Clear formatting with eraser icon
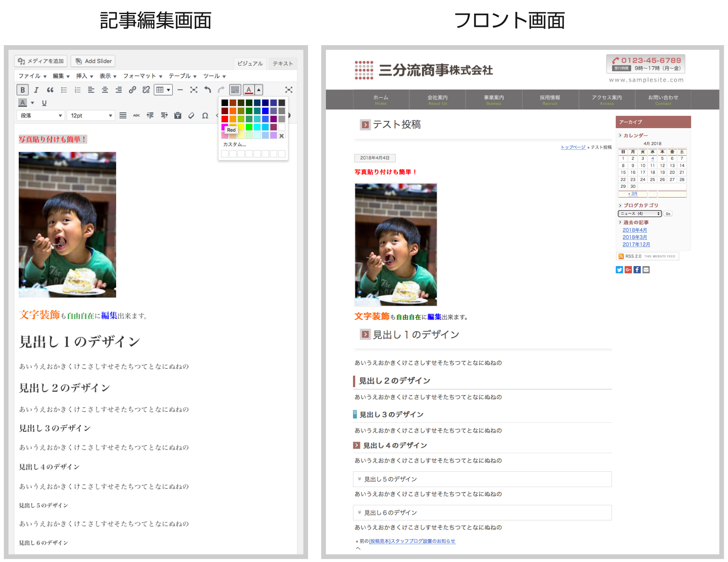Image resolution: width=728 pixels, height=562 pixels. [x=191, y=115]
